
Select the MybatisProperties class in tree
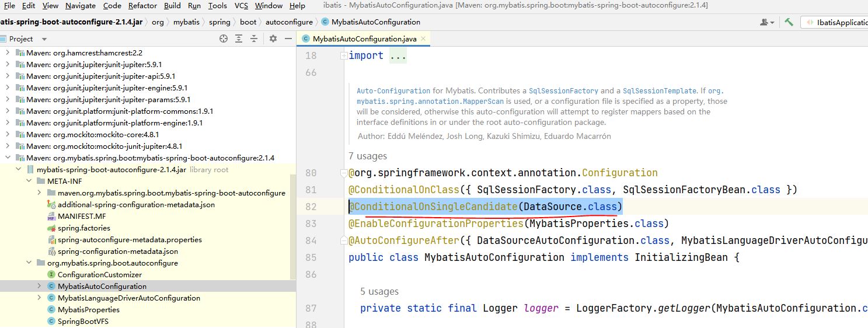[x=88, y=309]
